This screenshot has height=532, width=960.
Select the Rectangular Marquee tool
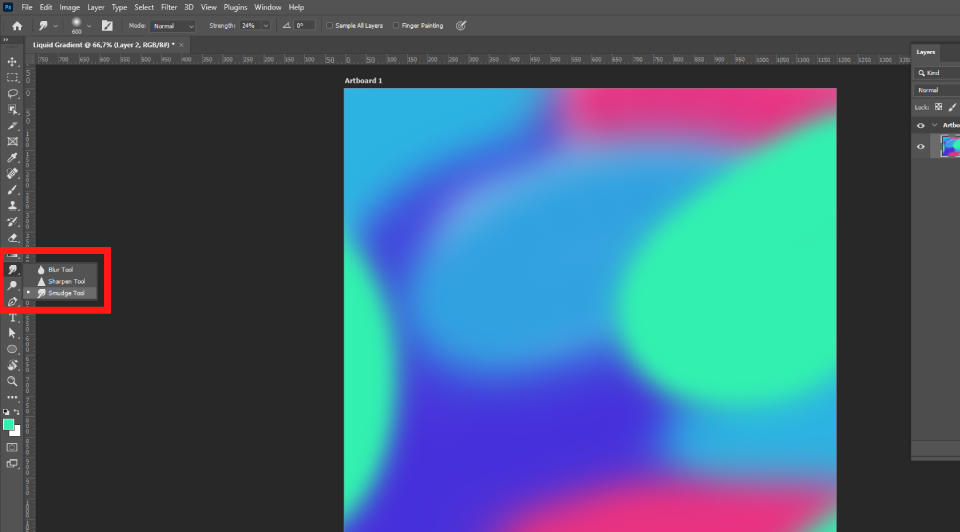12,78
